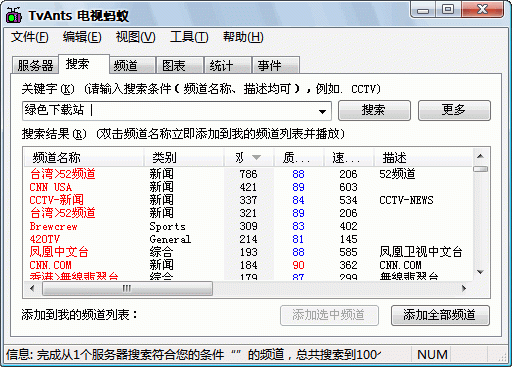Select the CNN USA channel
The image size is (512, 367).
point(51,187)
